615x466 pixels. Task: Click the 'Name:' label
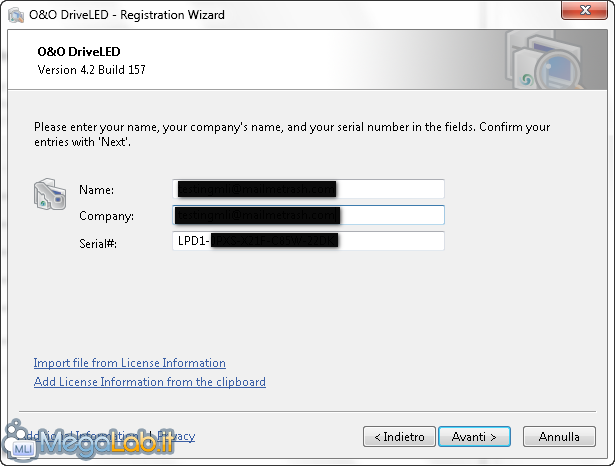(96, 190)
